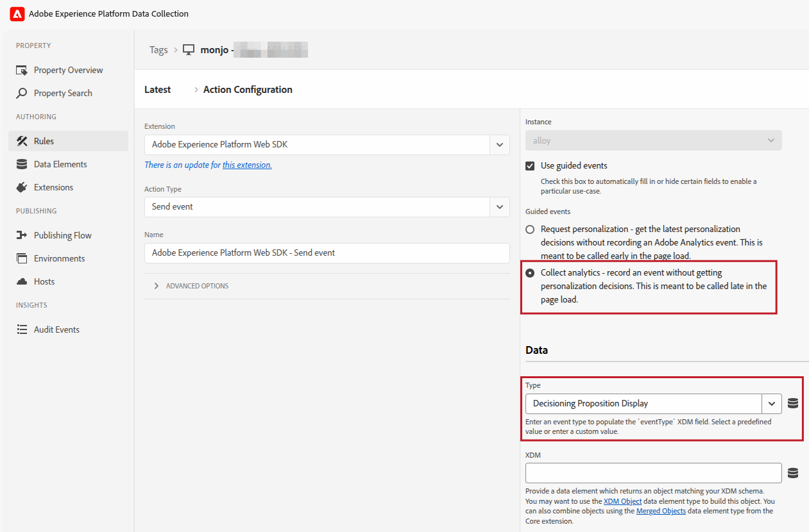Uncheck the Use guided events checkbox
This screenshot has height=532, width=809.
click(530, 166)
